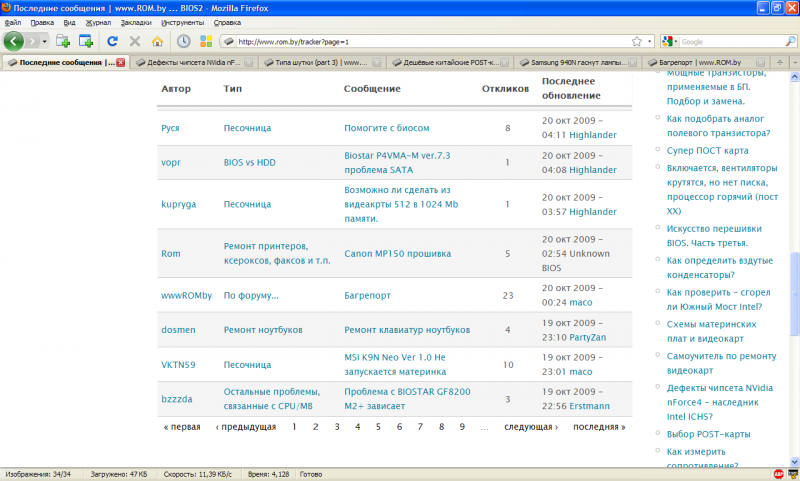Click the new tab toolbar icon
The width and height of the screenshot is (800, 481).
click(x=63, y=41)
